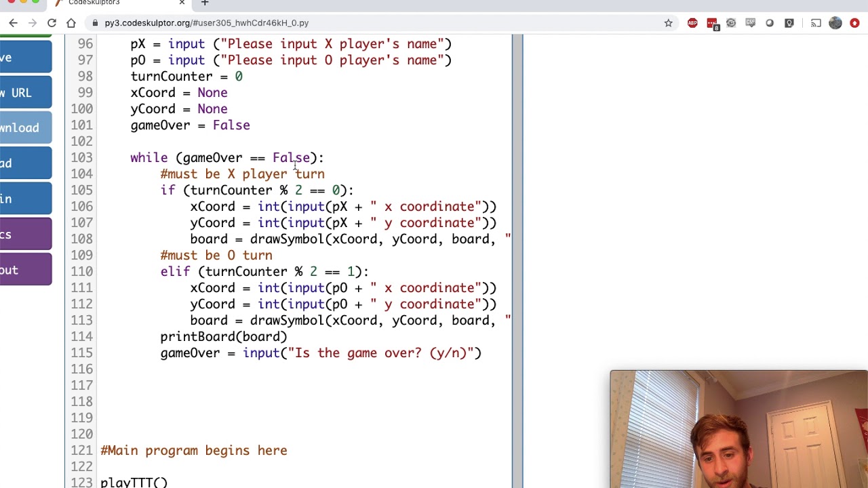Open the Chrome profile avatar
This screenshot has height=488, width=868.
click(835, 23)
